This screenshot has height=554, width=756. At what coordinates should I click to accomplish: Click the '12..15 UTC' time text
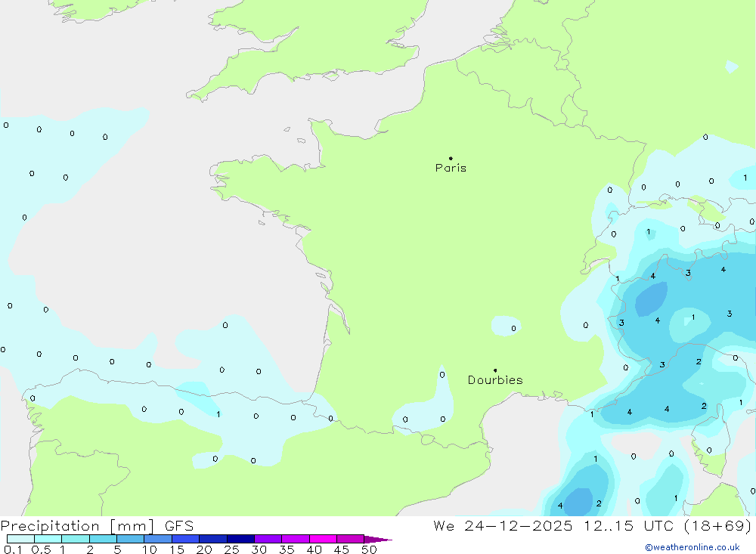coord(628,526)
